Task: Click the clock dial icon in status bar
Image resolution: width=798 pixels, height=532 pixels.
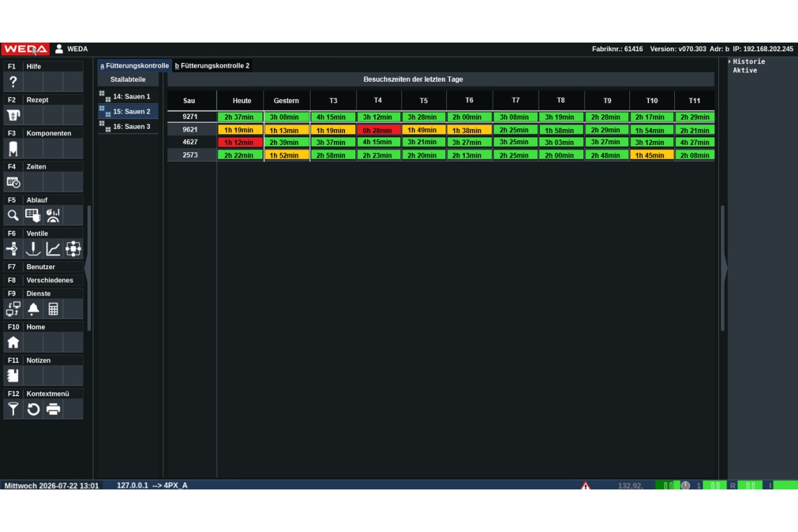Action: coord(685,485)
